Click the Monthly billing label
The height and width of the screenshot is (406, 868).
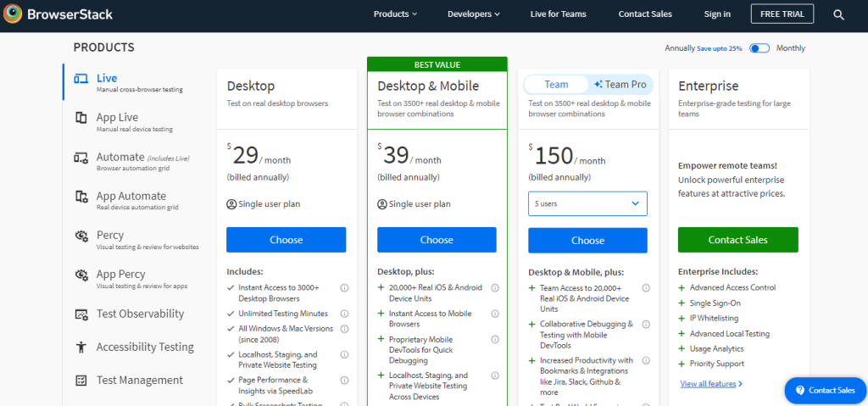click(x=791, y=48)
